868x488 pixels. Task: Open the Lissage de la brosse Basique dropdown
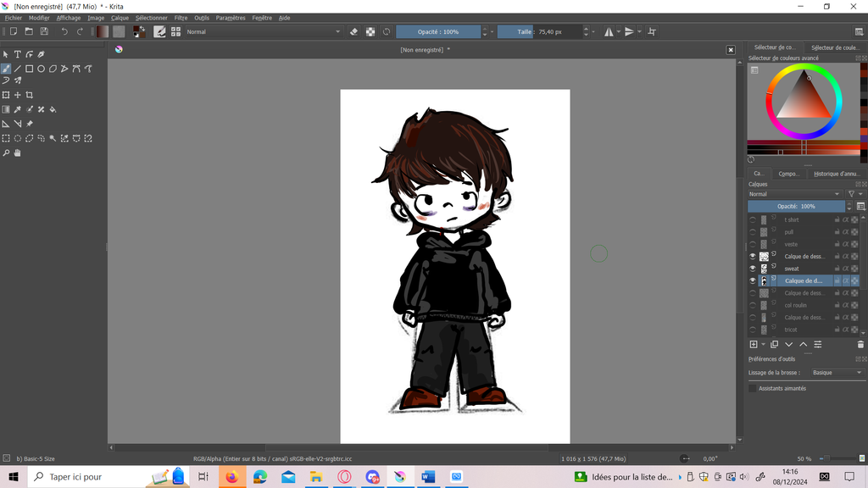click(837, 373)
